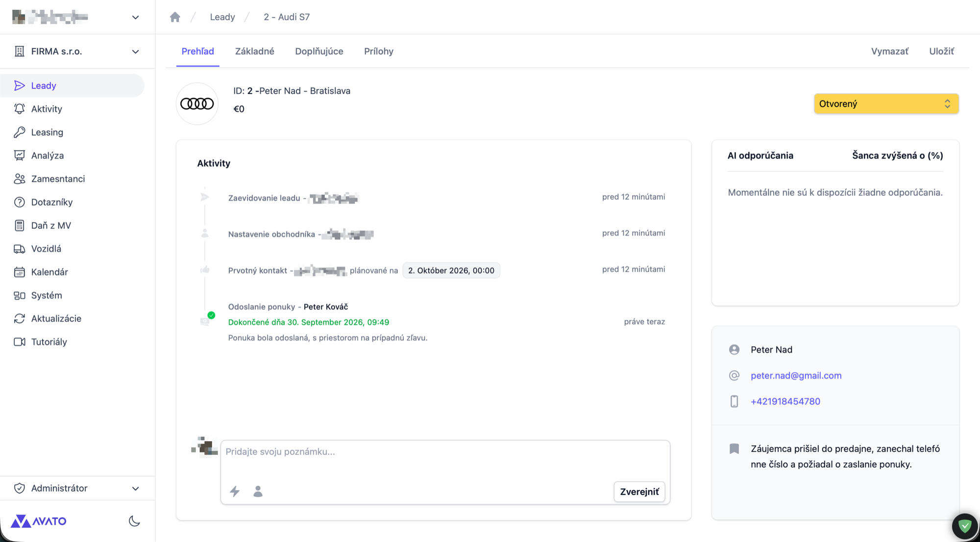Open email link peter.nad@gmail.com
Viewport: 980px width, 542px height.
pos(796,376)
